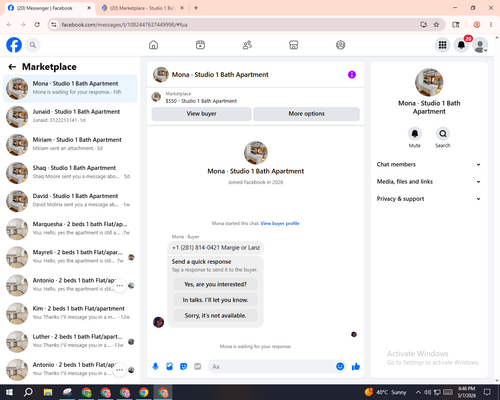Choose a GIF using the GIF icon
Screen dimensions: 500x400
pyautogui.click(x=198, y=367)
